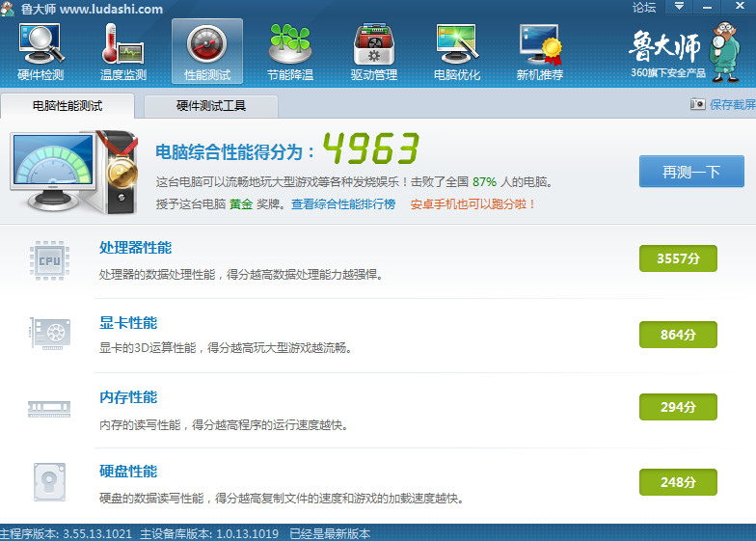
Task: Click the 鲁大师 logo with mascot
Action: [x=685, y=52]
